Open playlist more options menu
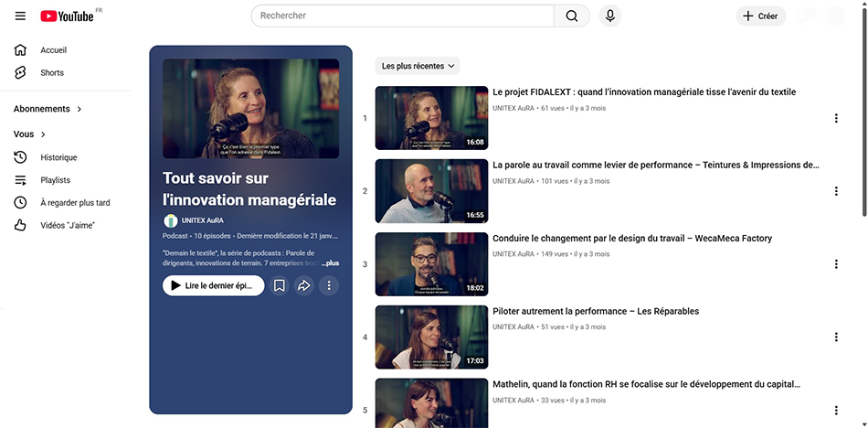Image resolution: width=868 pixels, height=428 pixels. (329, 286)
